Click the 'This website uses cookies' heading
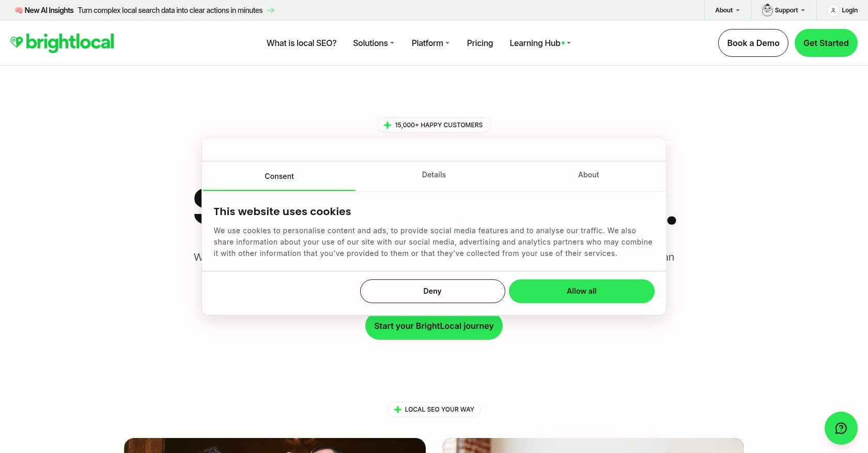 pos(282,212)
